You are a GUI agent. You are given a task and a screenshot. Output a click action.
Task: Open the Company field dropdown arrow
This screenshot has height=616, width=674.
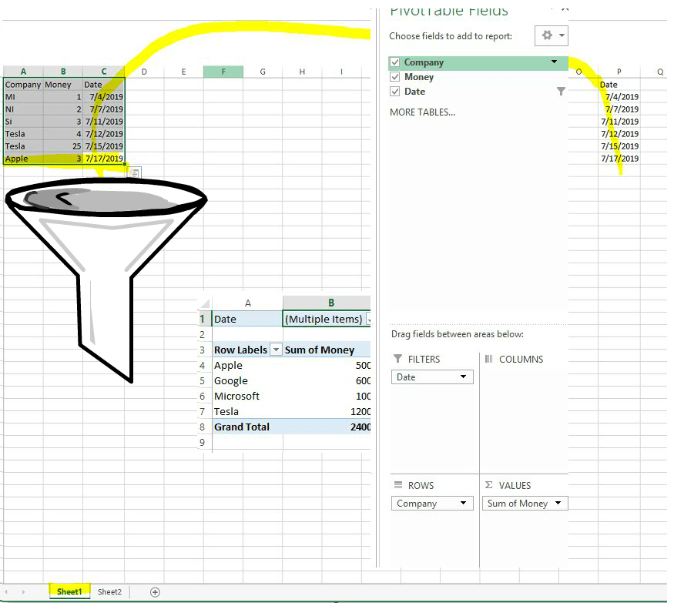tap(555, 62)
